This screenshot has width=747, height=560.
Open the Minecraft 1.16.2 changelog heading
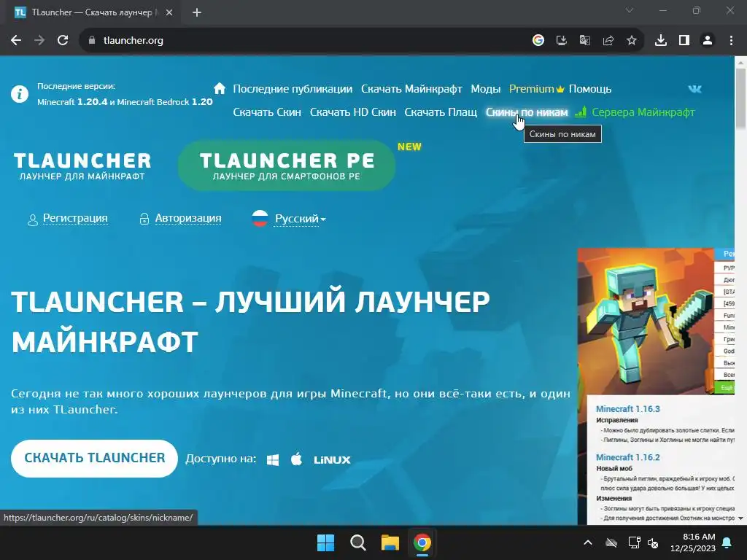628,457
